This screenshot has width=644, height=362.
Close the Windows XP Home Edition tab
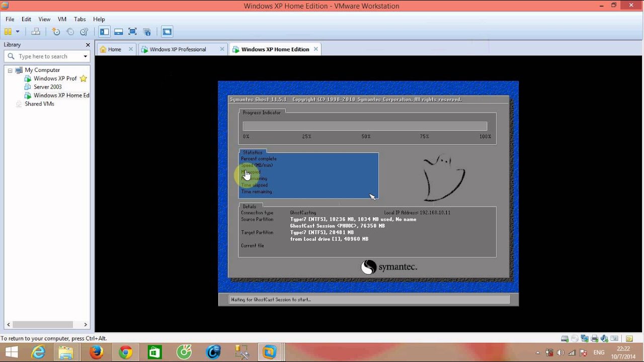316,49
